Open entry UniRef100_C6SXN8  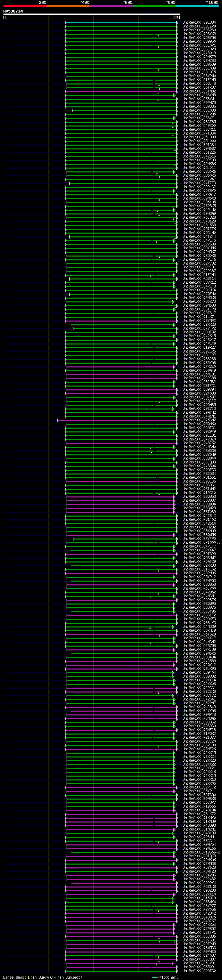coord(199,95)
